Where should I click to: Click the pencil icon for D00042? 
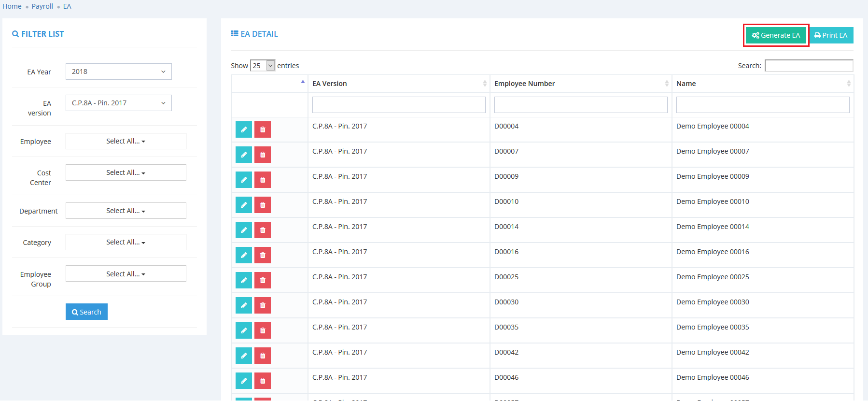pos(243,356)
